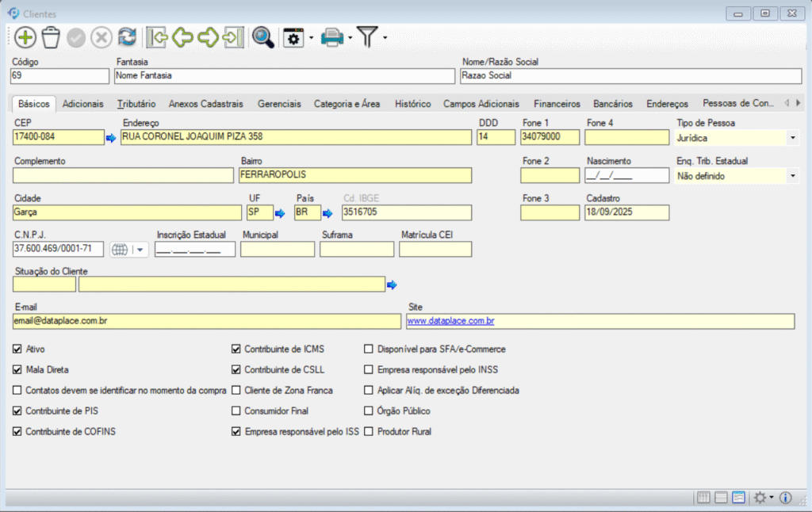
Task: Open the Tipo de Pessoa dropdown
Action: point(792,138)
